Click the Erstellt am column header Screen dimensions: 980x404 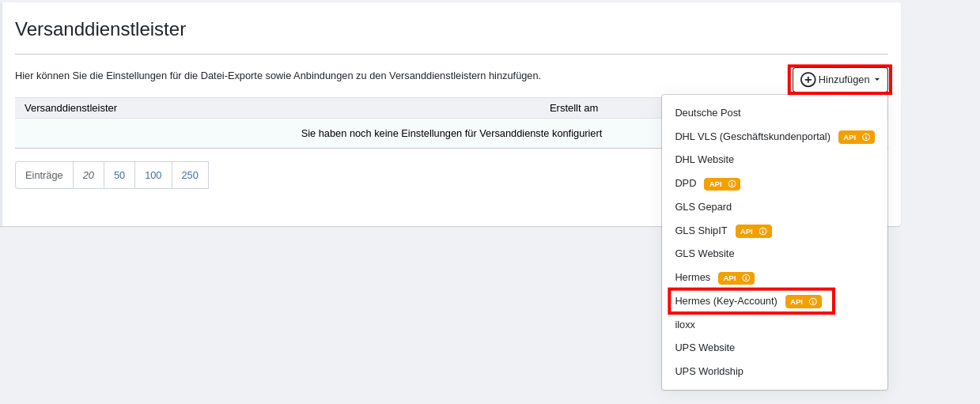point(573,108)
